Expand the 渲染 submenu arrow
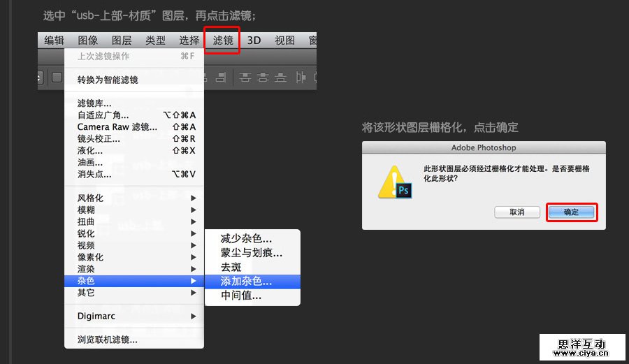 pyautogui.click(x=194, y=269)
